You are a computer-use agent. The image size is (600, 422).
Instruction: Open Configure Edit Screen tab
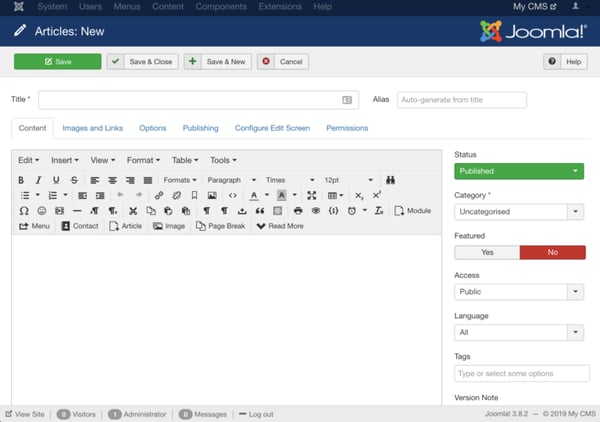point(272,128)
